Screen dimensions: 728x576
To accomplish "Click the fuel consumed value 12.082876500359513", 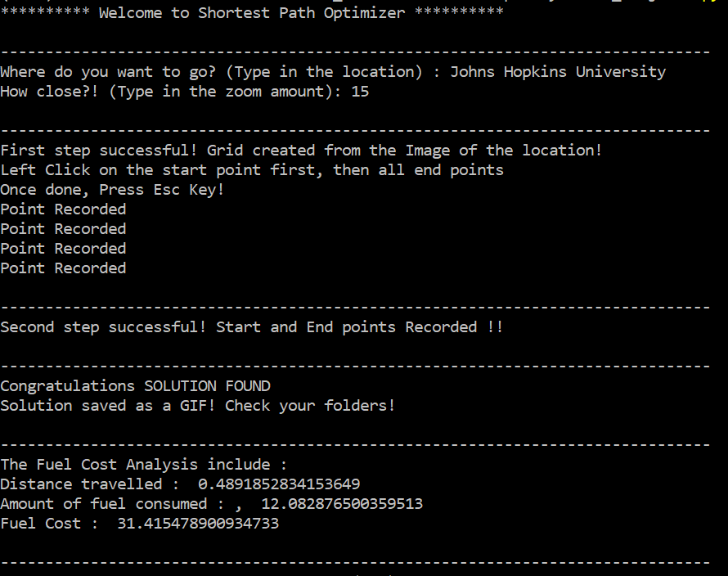I will click(x=342, y=503).
